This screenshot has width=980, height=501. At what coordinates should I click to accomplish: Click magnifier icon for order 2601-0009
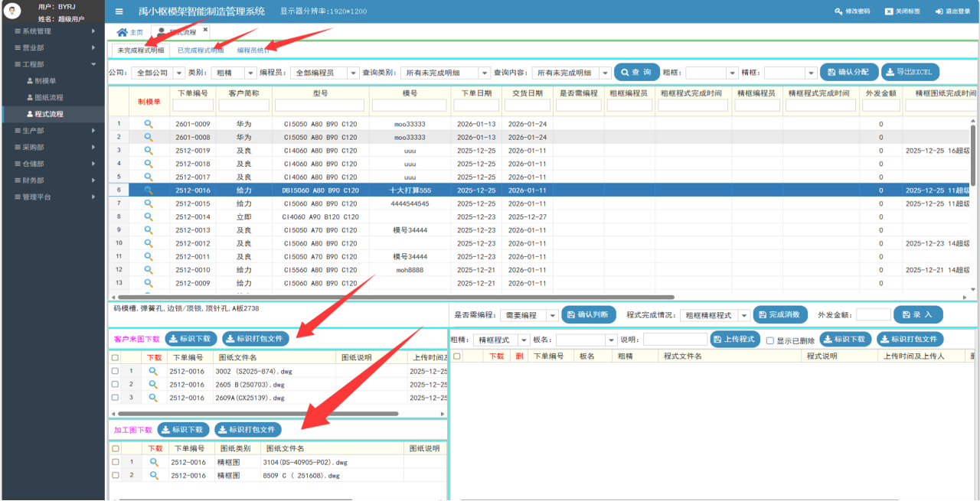click(149, 123)
